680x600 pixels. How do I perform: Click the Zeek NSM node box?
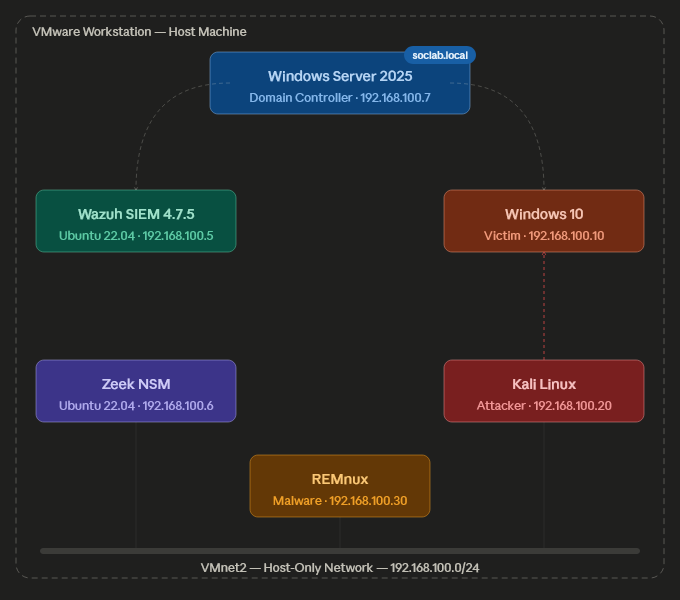point(136,391)
